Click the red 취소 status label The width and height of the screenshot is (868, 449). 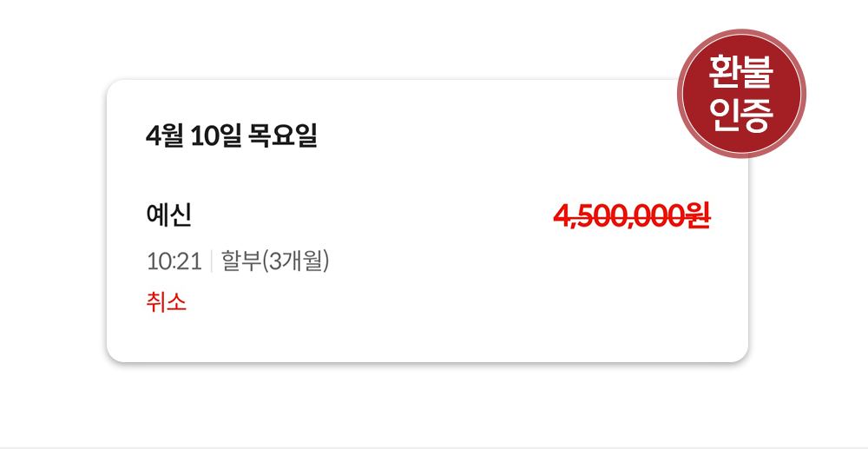pyautogui.click(x=167, y=302)
